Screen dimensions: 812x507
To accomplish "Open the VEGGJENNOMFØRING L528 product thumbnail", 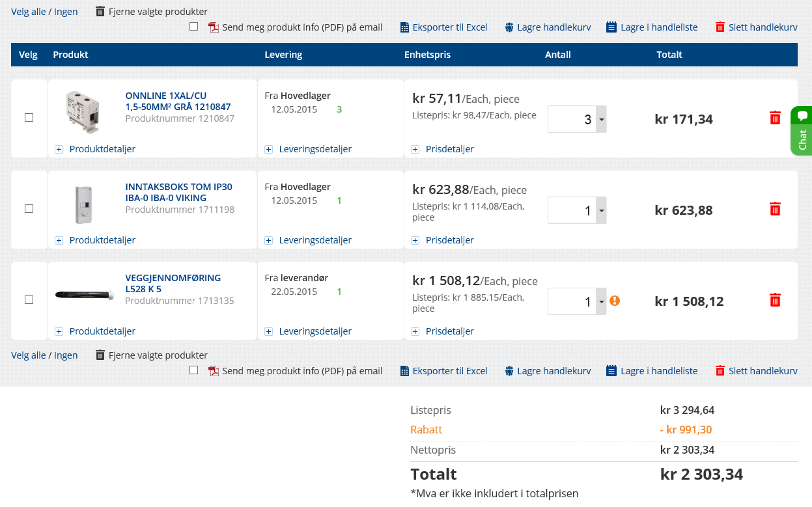I will point(84,295).
